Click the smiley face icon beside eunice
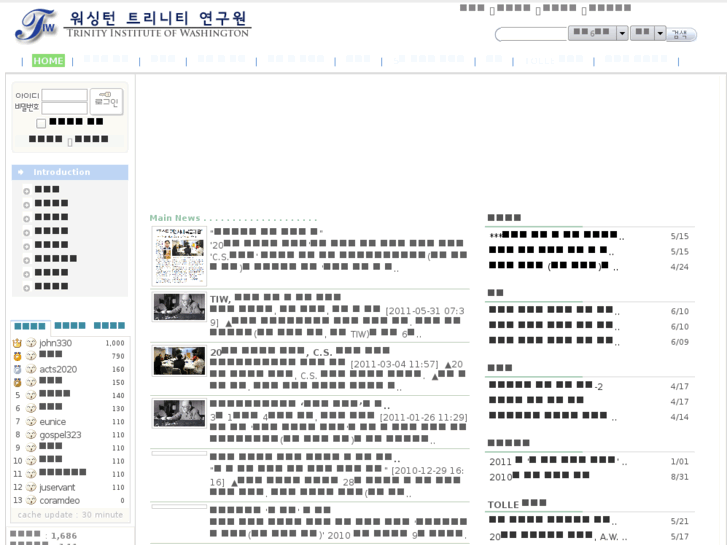The image size is (727, 545). pos(31,422)
